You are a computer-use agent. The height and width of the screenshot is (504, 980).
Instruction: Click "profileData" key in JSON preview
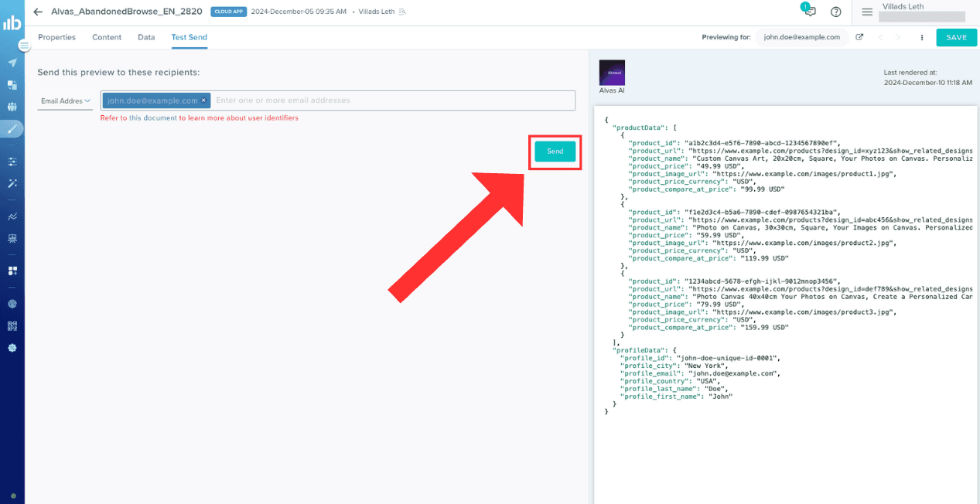[639, 350]
